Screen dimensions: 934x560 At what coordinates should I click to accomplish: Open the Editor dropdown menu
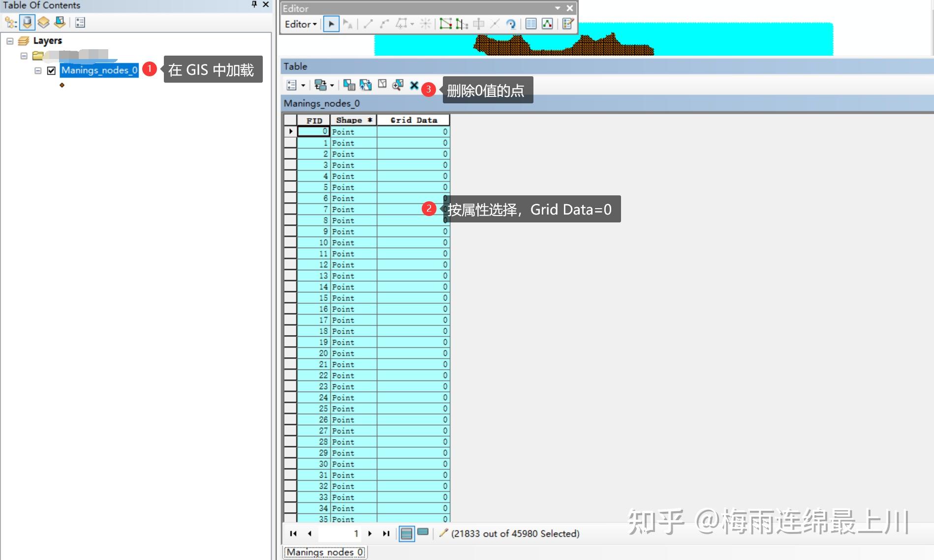tap(299, 24)
